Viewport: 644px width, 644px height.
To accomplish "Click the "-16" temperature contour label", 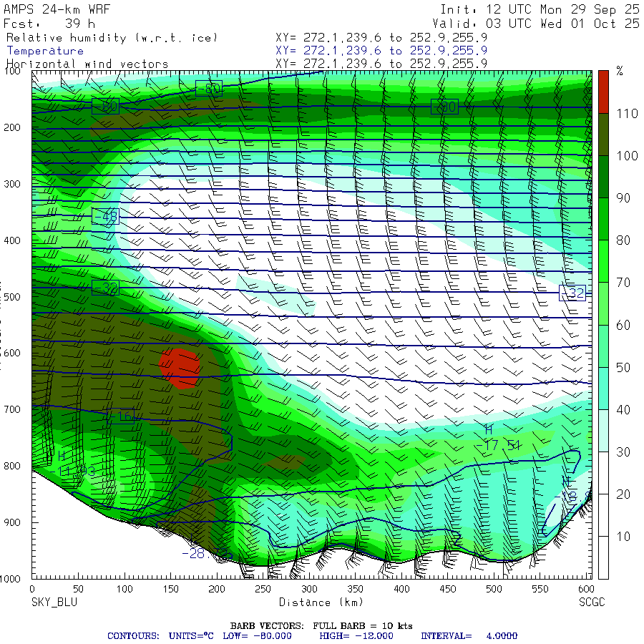I will [121, 416].
